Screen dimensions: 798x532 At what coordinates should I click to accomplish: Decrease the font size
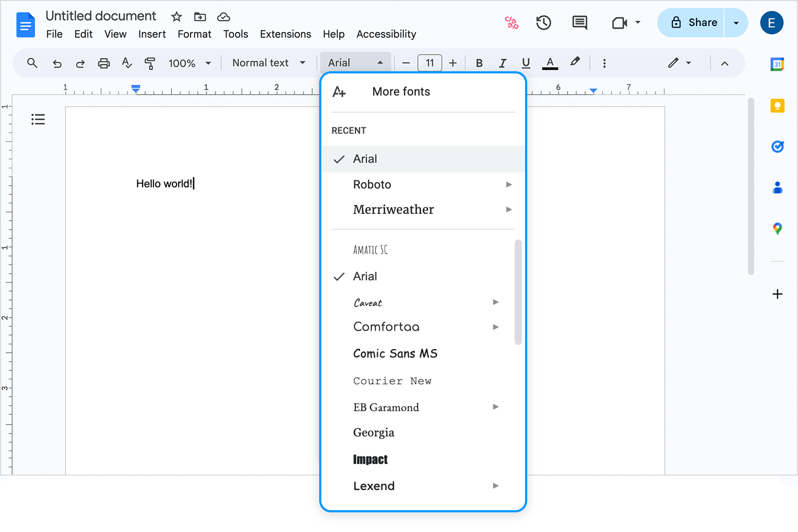pos(406,63)
